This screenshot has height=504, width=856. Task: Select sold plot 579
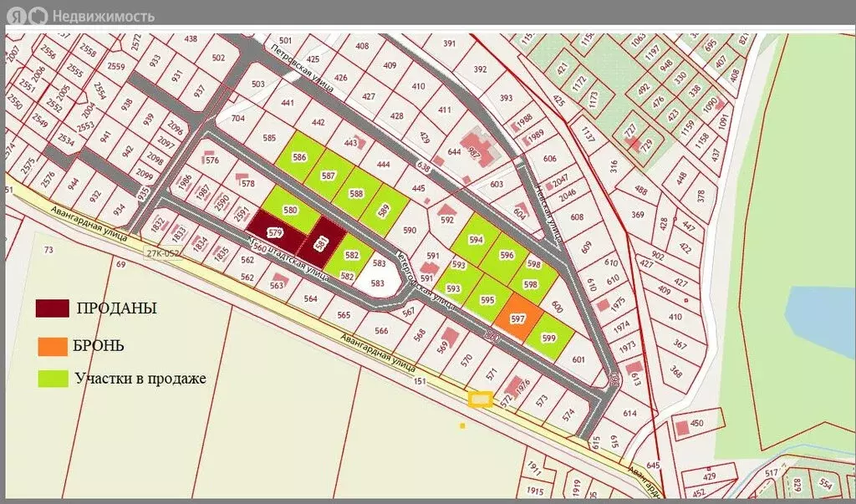tap(274, 235)
